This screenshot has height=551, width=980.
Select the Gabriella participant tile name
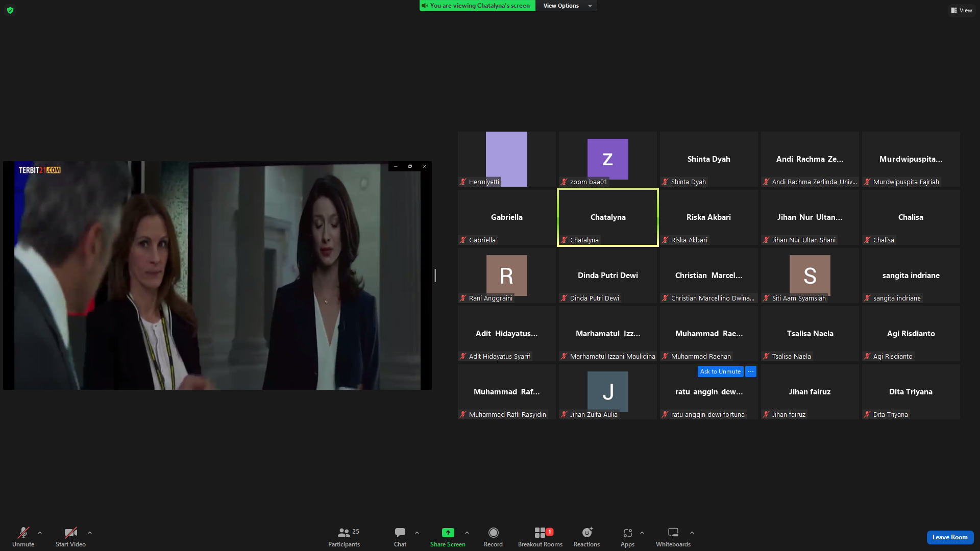click(x=506, y=217)
